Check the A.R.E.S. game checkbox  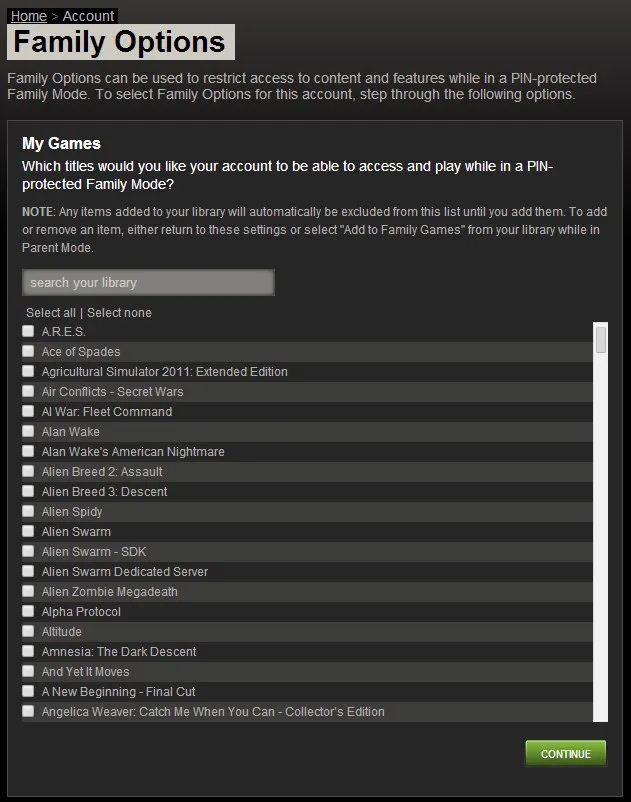[x=28, y=331]
